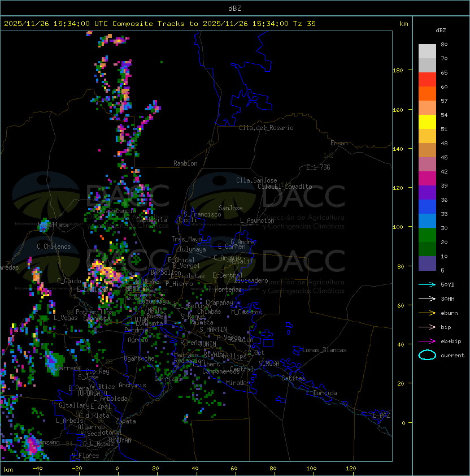Pick the light blue 30–35 dBZ swatch
This screenshot has width=470, height=476.
click(x=427, y=220)
